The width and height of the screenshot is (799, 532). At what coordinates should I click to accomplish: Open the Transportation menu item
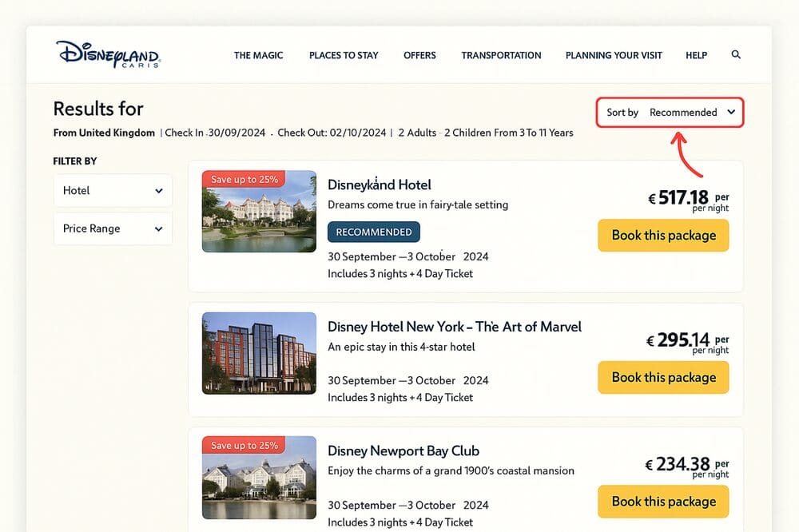point(501,56)
